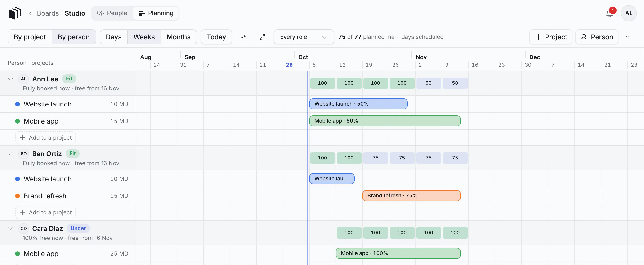Select the Brand refresh 75% bar

(x=411, y=196)
